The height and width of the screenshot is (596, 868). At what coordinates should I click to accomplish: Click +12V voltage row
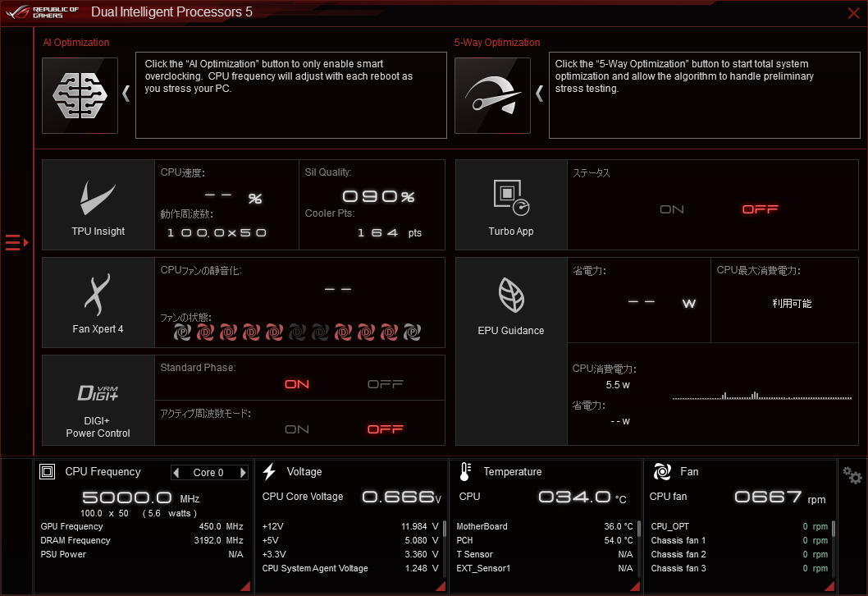350,527
